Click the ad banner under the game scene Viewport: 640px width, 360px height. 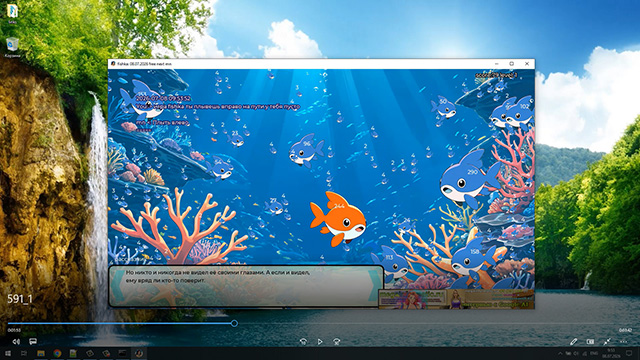pos(456,299)
